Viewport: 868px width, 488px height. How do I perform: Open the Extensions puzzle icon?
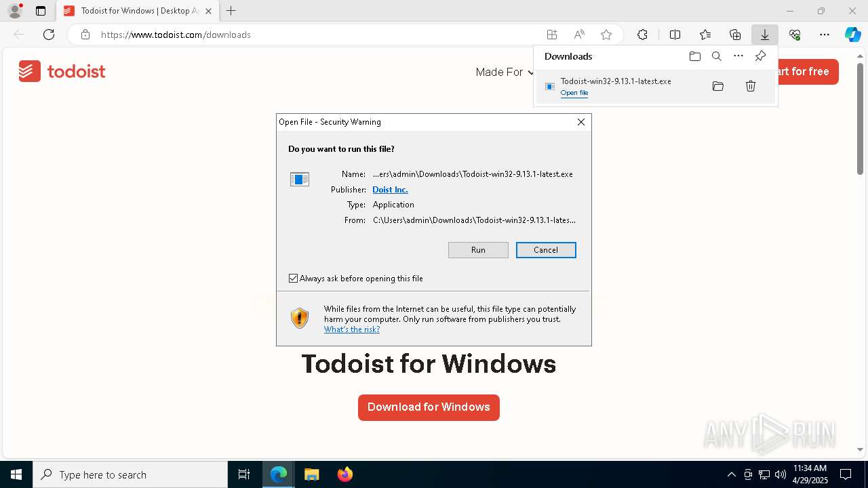[642, 35]
